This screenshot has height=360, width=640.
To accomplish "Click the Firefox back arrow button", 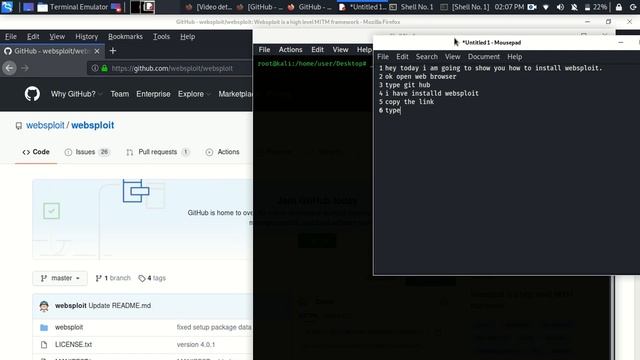I will [10, 68].
